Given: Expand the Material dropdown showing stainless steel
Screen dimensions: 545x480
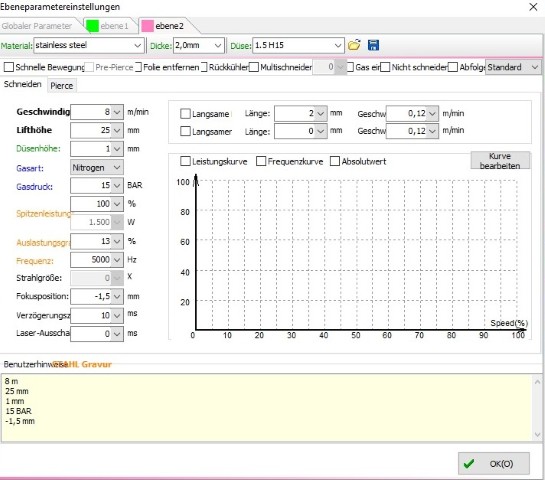Looking at the screenshot, I should [89, 46].
